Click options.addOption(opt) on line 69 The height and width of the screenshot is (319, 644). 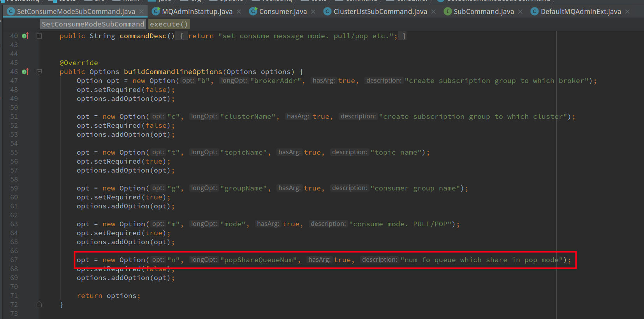coord(126,278)
